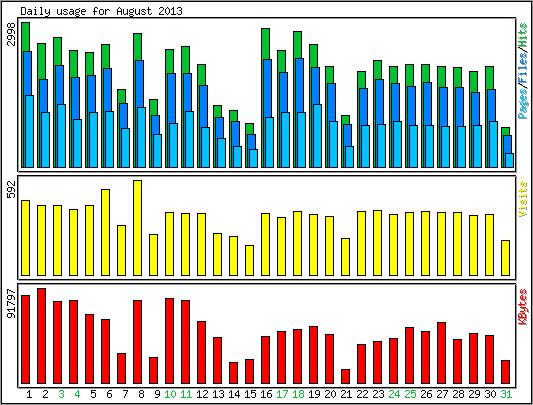The width and height of the screenshot is (533, 405).
Task: Click the yellow Visits bar for day 8
Action: click(x=138, y=228)
